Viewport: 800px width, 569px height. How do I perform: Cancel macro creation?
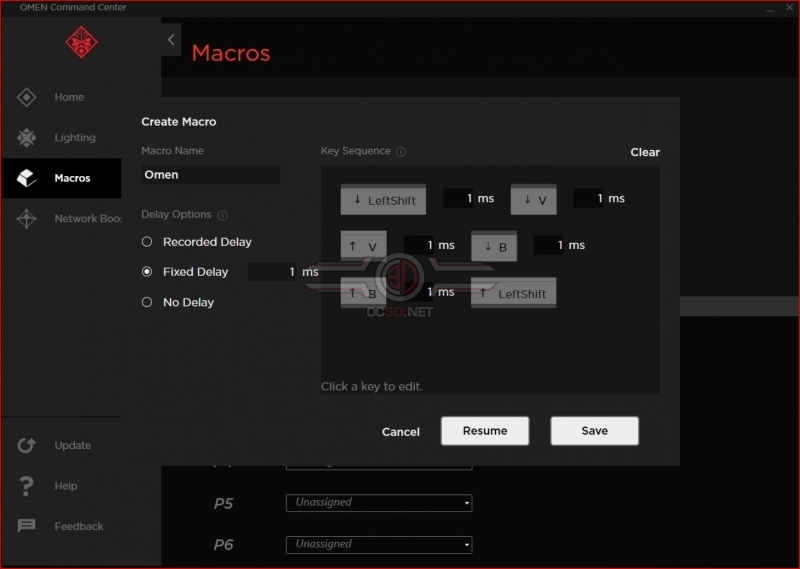401,432
